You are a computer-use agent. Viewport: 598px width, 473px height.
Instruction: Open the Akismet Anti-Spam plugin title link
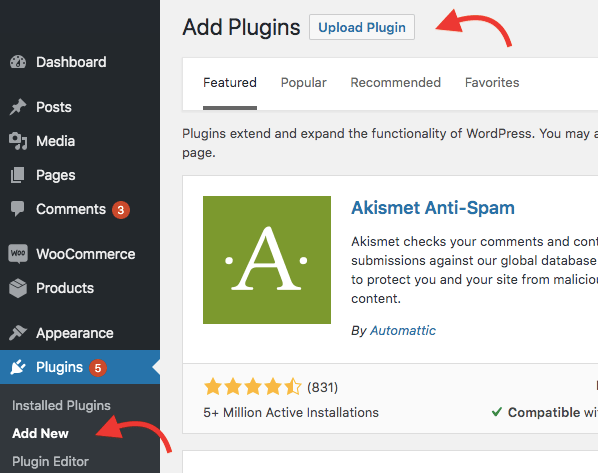[x=433, y=208]
